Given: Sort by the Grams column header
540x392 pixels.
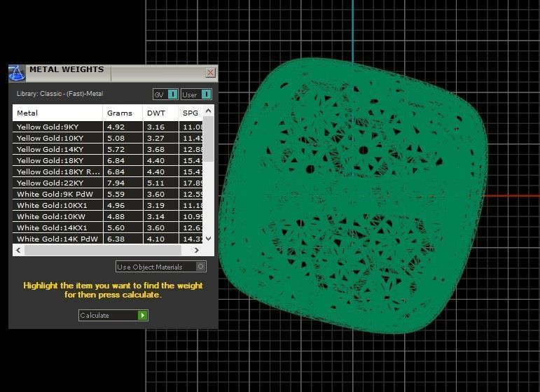Looking at the screenshot, I should click(123, 113).
